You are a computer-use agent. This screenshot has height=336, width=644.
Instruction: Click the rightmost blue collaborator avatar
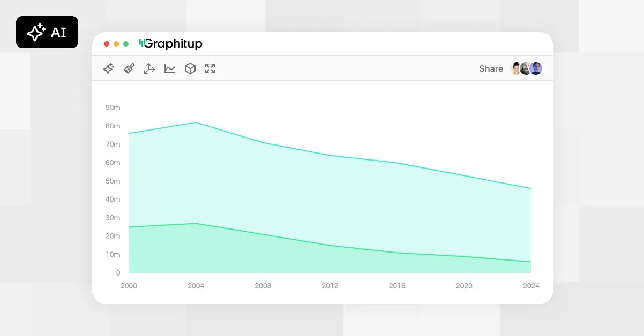(x=536, y=68)
